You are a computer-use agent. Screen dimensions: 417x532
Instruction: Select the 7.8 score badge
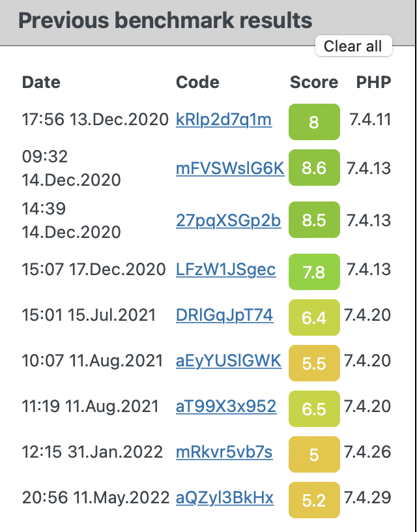(314, 272)
